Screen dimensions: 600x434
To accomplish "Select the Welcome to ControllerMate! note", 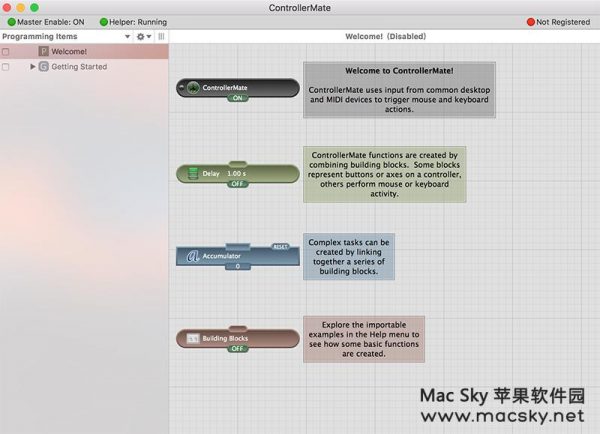I will coord(399,90).
